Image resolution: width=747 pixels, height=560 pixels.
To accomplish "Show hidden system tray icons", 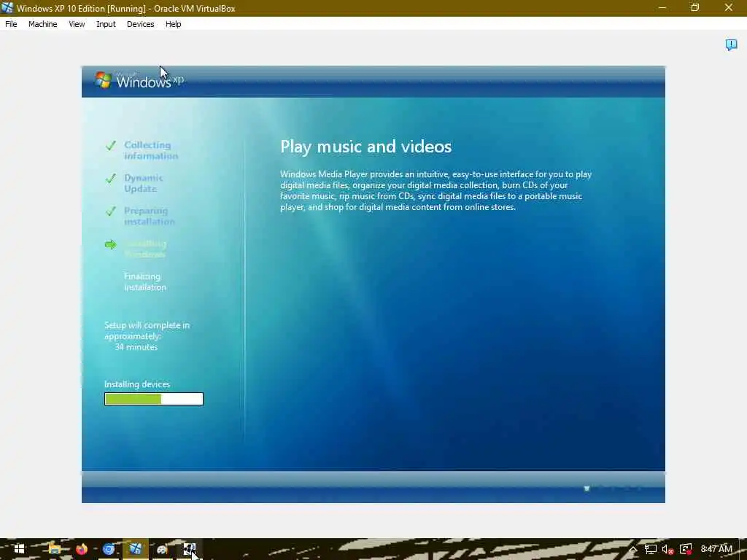I will 632,549.
